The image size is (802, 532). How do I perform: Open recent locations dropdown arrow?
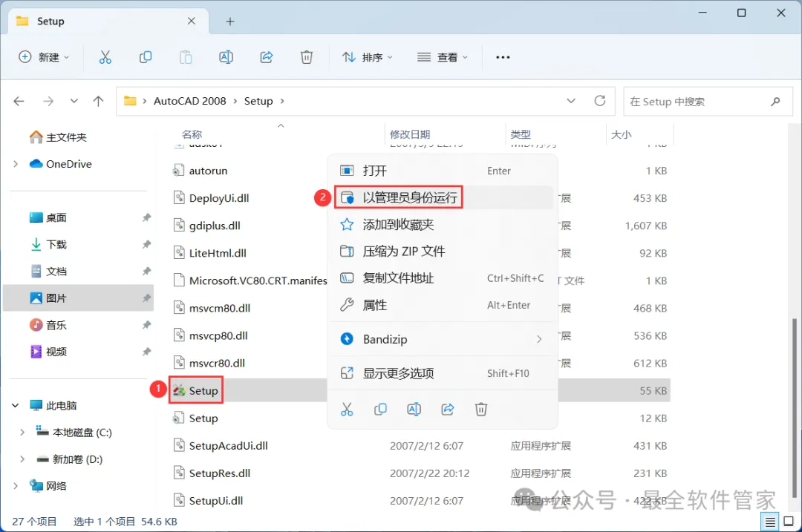pyautogui.click(x=74, y=101)
